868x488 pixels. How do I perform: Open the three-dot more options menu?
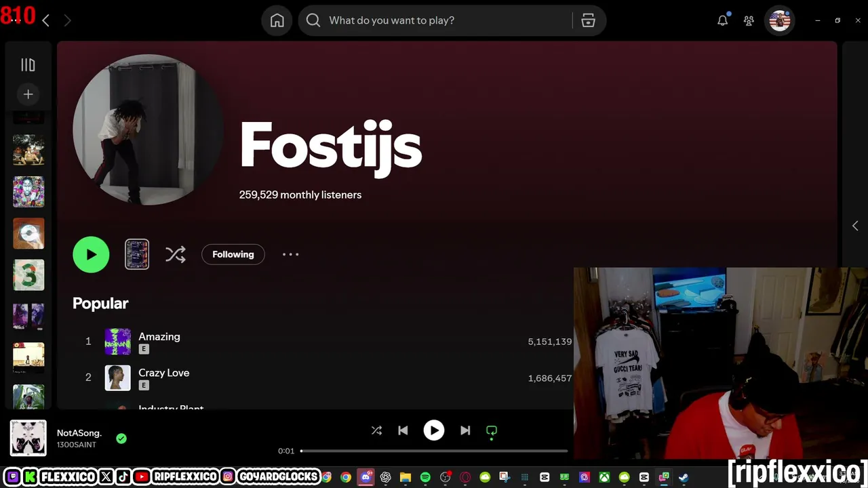[x=290, y=254]
